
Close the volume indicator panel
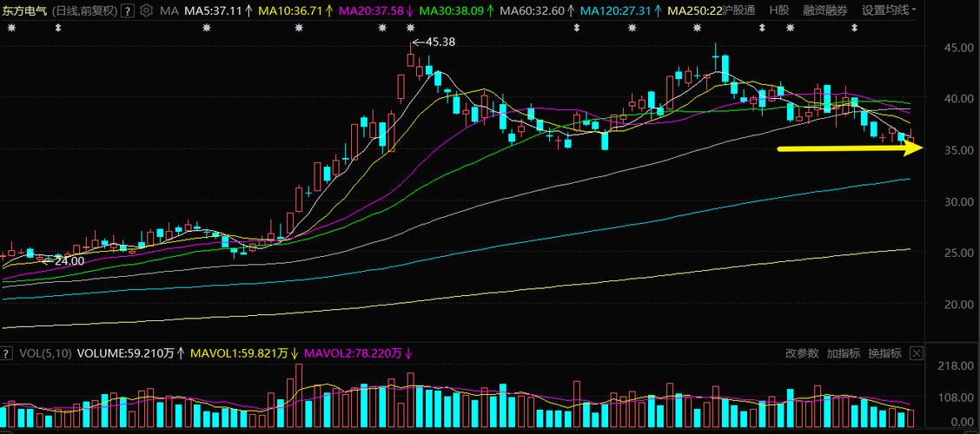point(917,353)
